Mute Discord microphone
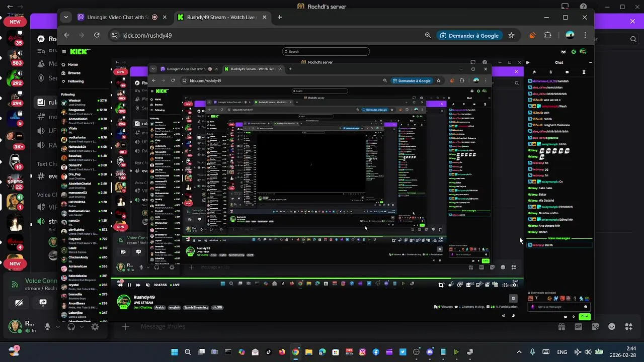 click(47, 327)
